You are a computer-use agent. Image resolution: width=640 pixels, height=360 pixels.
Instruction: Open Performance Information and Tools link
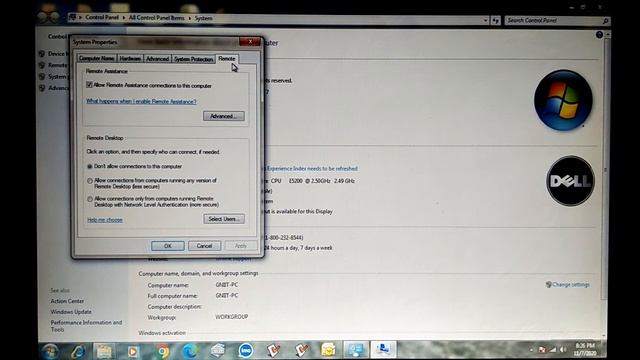86,326
